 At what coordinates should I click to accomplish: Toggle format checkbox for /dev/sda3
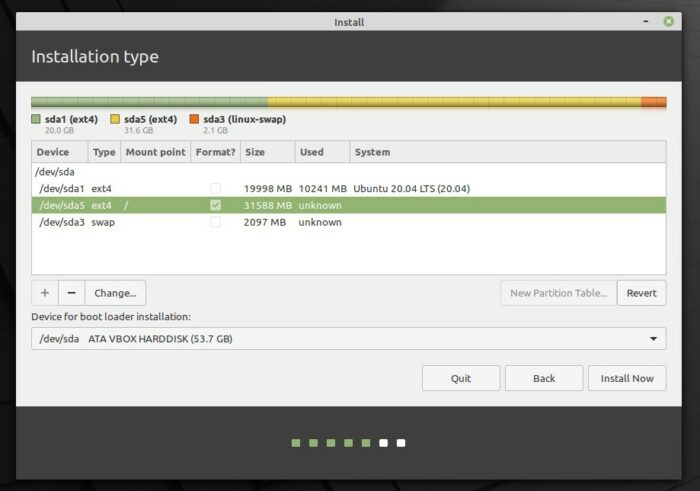[x=215, y=222]
